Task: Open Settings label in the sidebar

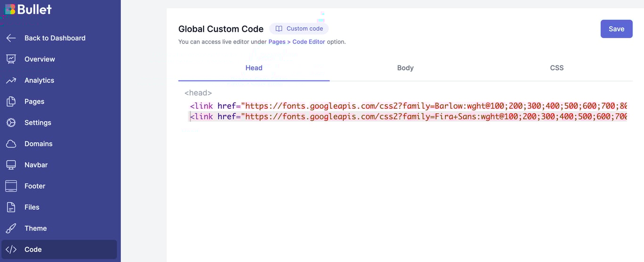Action: pyautogui.click(x=38, y=123)
